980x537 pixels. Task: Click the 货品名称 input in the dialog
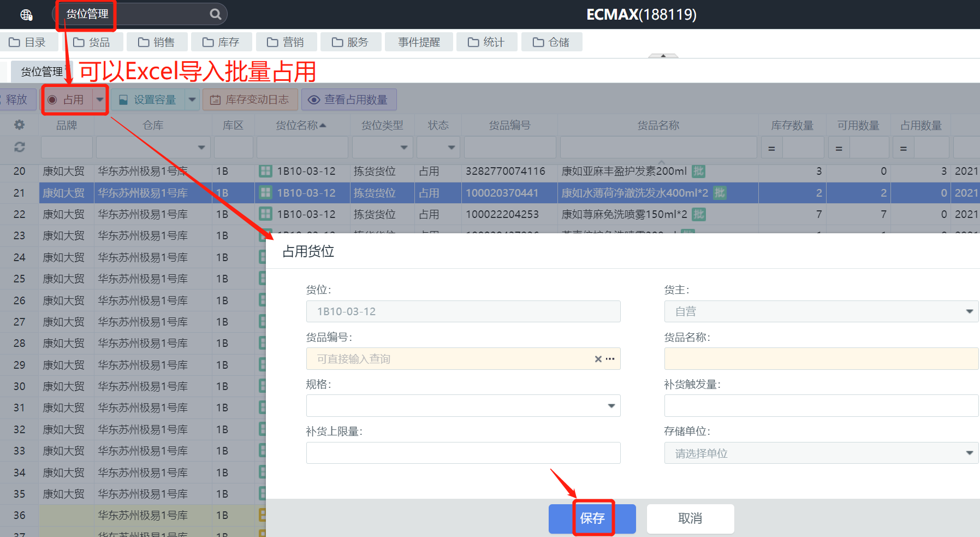[x=822, y=359]
